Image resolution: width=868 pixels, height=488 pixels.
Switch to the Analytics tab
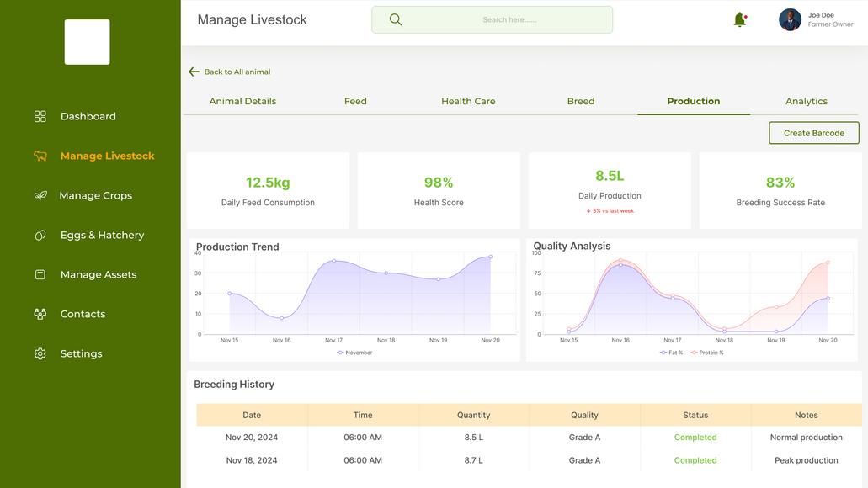click(806, 101)
